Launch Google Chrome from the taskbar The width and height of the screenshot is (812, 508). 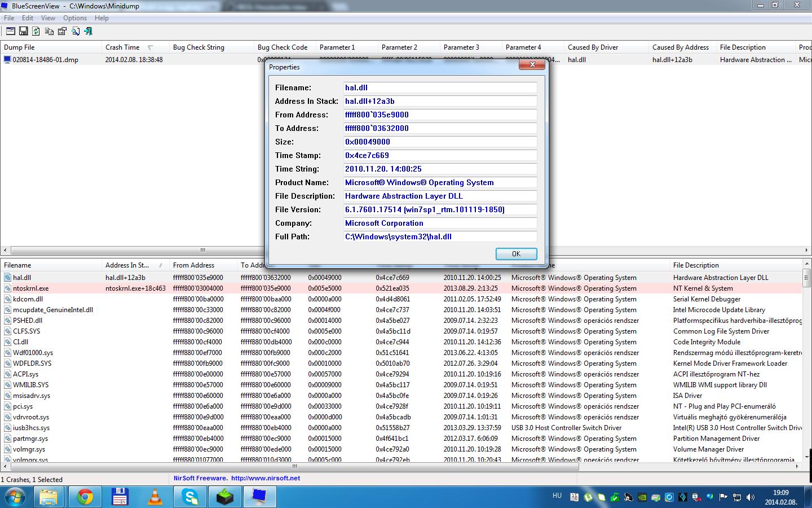pyautogui.click(x=85, y=497)
